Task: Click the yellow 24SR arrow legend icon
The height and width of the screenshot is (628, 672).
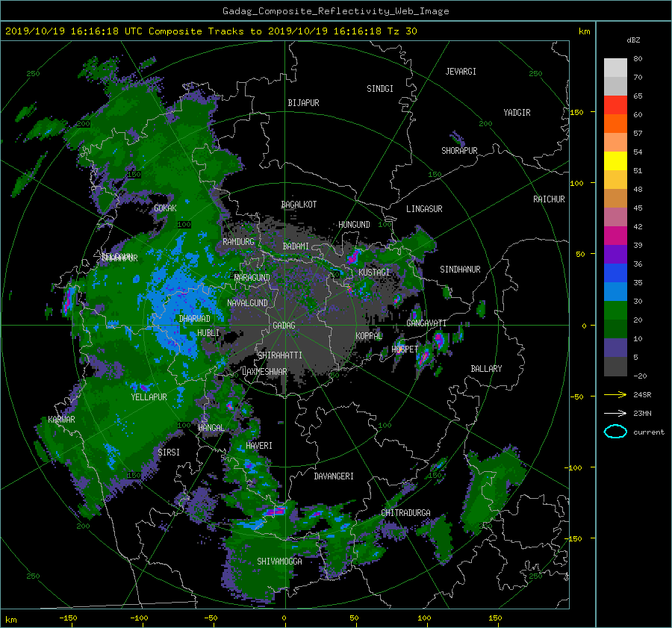Action: (x=615, y=394)
